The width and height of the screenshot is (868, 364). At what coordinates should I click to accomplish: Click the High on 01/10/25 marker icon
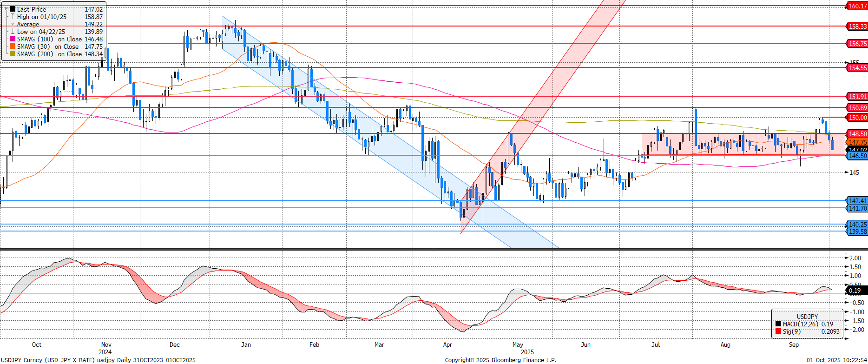pyautogui.click(x=13, y=17)
